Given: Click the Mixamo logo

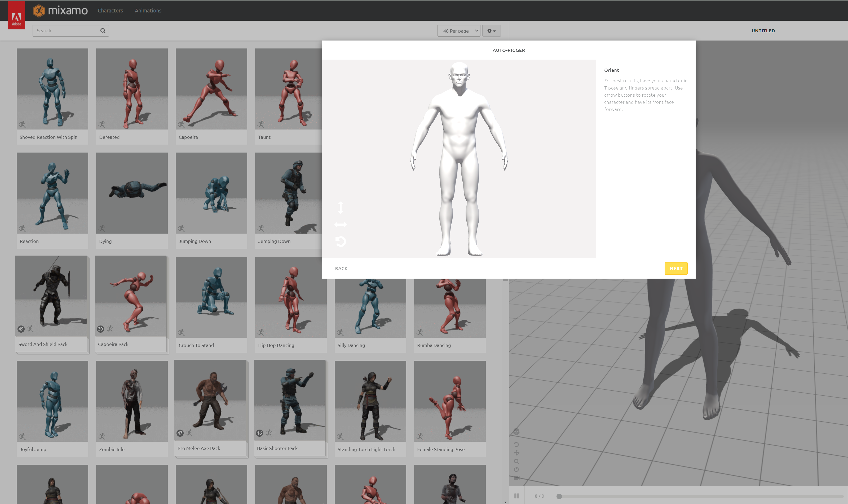Looking at the screenshot, I should click(60, 11).
